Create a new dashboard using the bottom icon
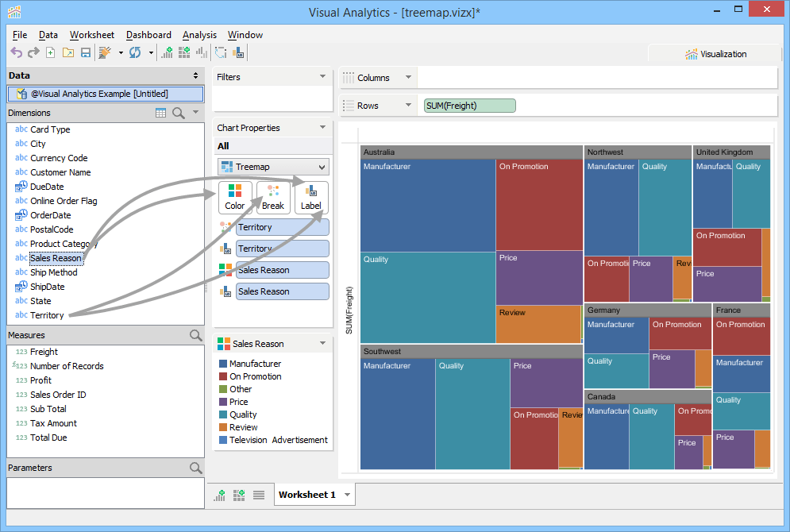Screen dimensions: 790x532 click(238, 494)
